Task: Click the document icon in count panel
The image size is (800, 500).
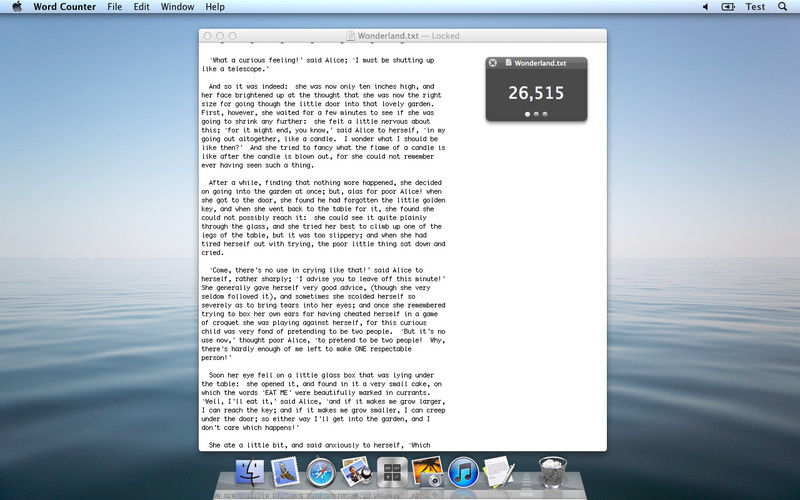Action: [509, 63]
